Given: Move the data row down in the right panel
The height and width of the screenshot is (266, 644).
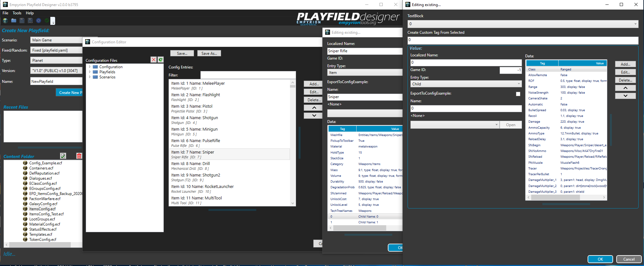Looking at the screenshot, I should pyautogui.click(x=625, y=96).
